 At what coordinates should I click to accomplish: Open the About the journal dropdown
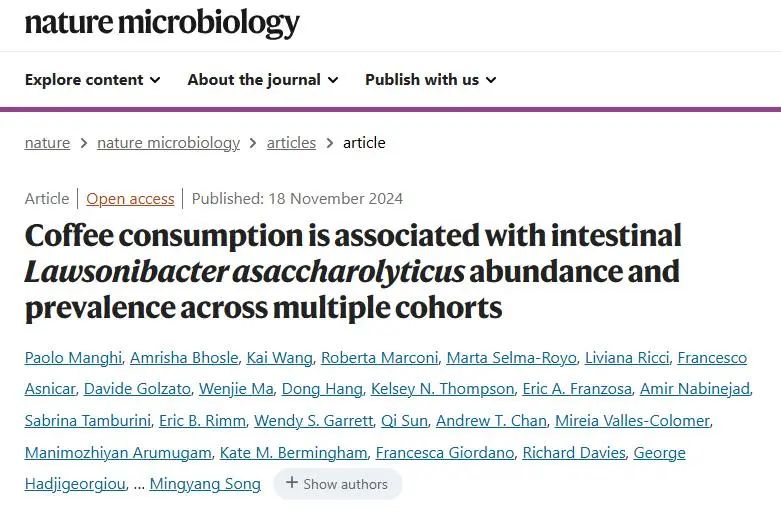(x=263, y=80)
